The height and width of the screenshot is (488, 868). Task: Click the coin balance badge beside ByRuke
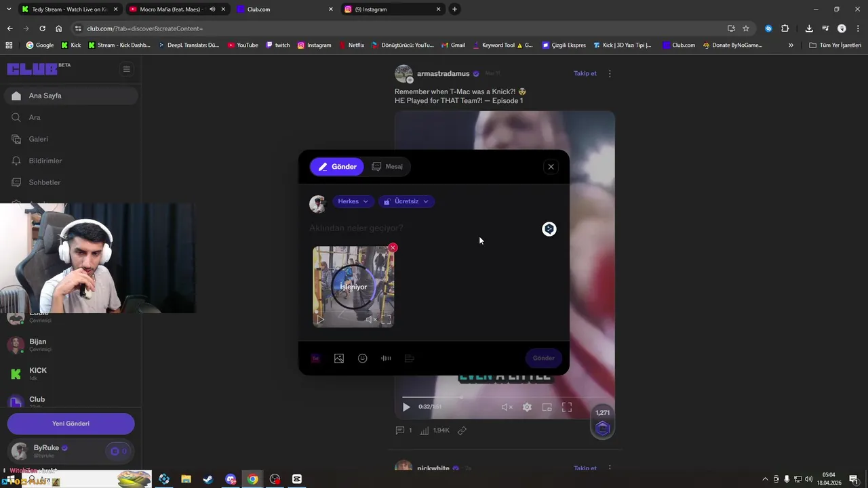tap(119, 451)
